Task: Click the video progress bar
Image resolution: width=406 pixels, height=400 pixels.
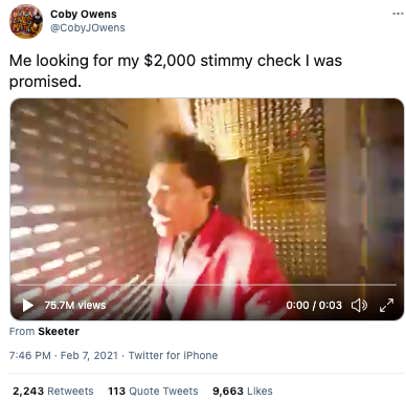Action: pos(207,285)
